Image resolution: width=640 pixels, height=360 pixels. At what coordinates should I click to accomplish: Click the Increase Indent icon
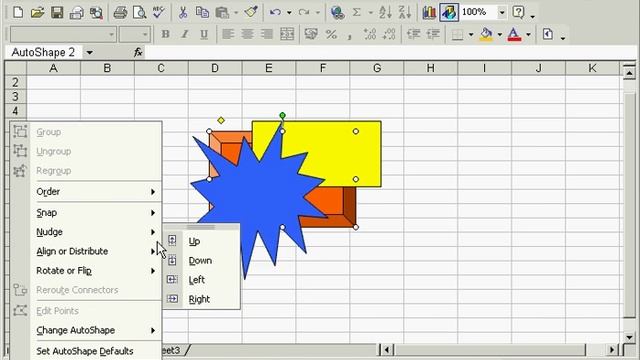click(433, 34)
